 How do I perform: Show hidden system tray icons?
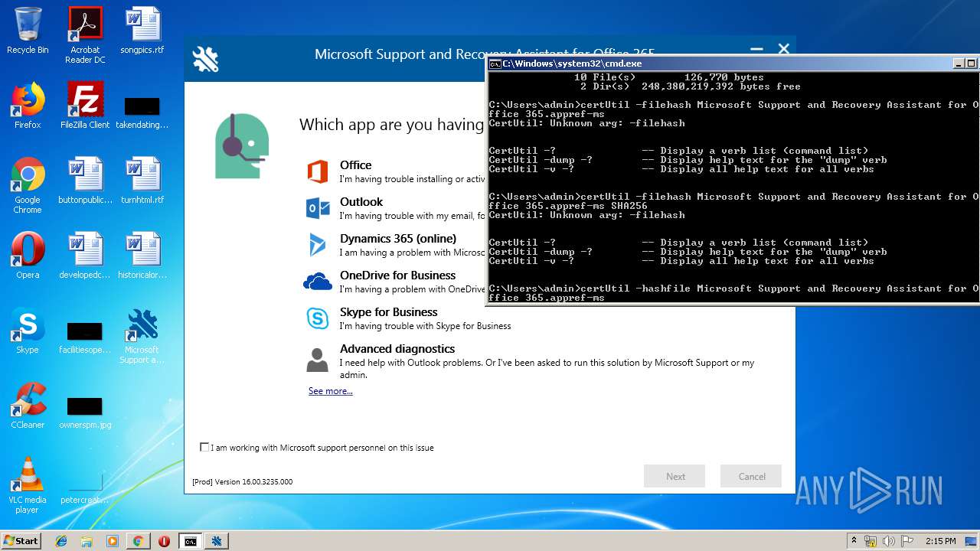pos(854,540)
